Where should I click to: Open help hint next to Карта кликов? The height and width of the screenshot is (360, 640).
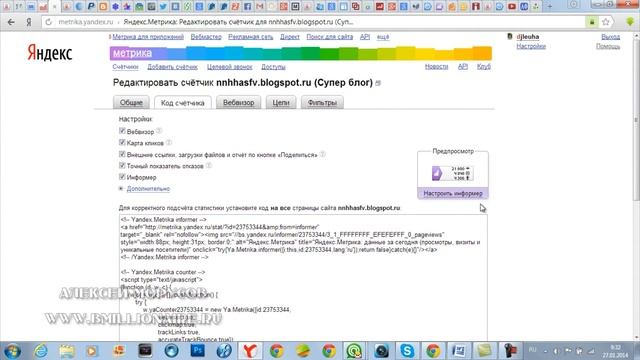pos(169,142)
